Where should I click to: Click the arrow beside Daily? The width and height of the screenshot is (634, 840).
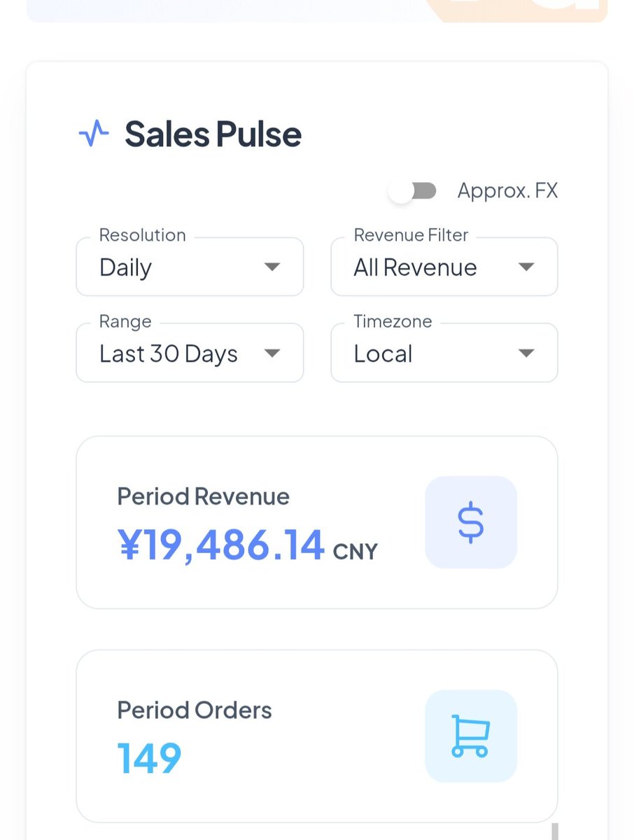[272, 267]
